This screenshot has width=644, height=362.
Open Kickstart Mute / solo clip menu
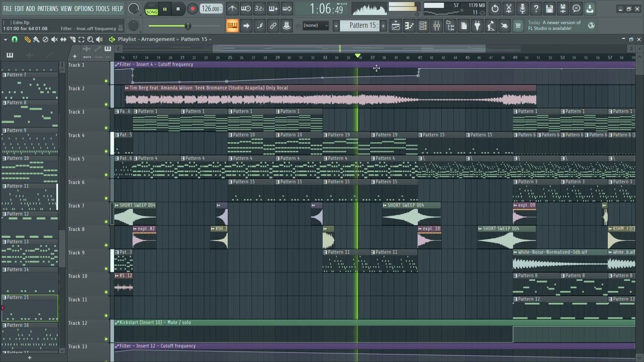tap(117, 323)
